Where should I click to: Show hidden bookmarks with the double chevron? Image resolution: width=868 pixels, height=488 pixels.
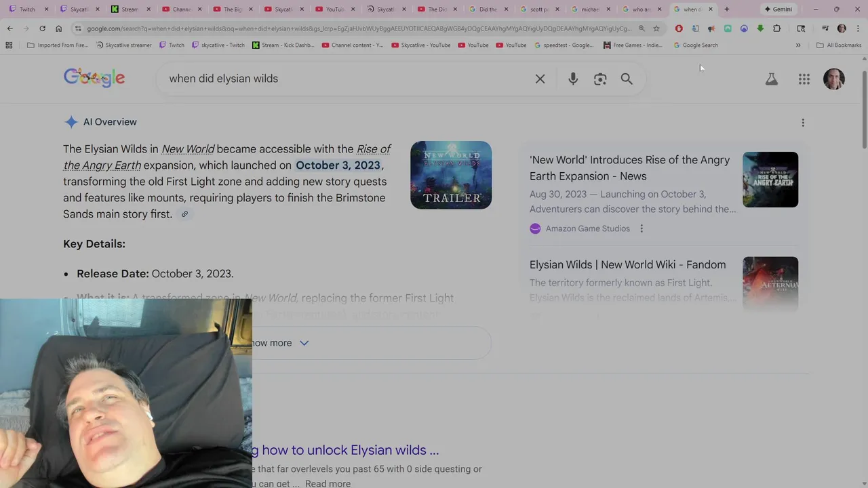[x=798, y=45]
